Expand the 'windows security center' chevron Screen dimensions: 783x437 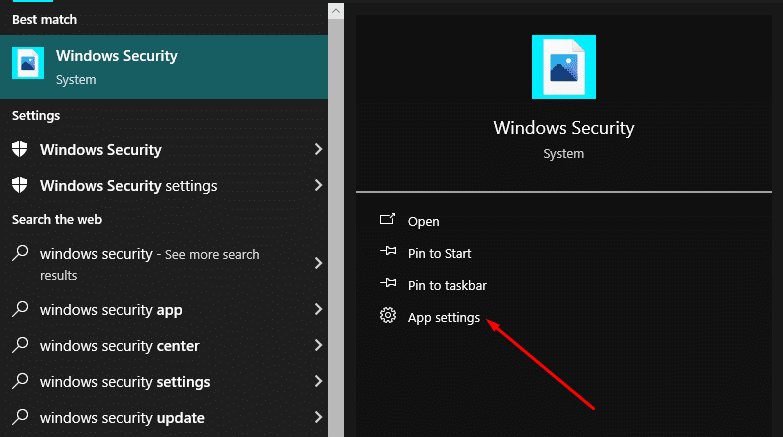[318, 345]
